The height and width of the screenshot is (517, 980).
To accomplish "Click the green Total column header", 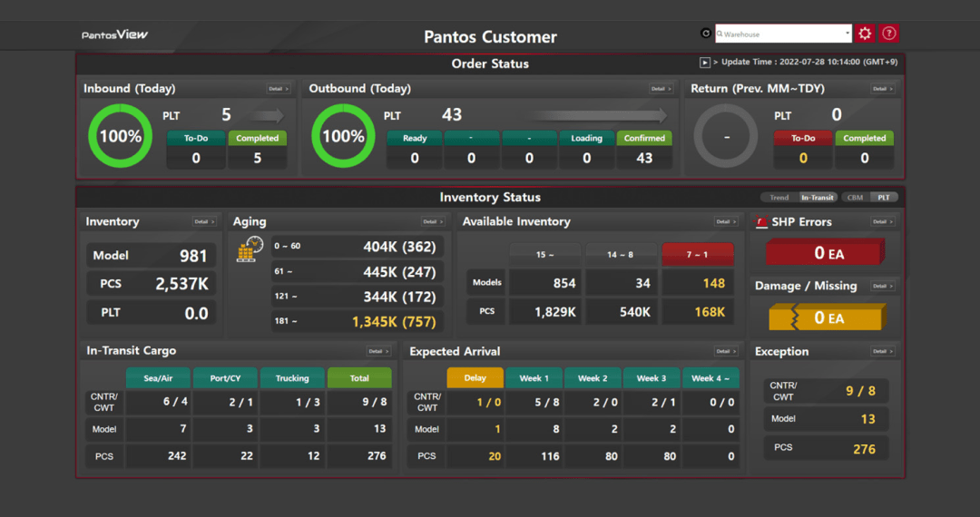I will 359,377.
